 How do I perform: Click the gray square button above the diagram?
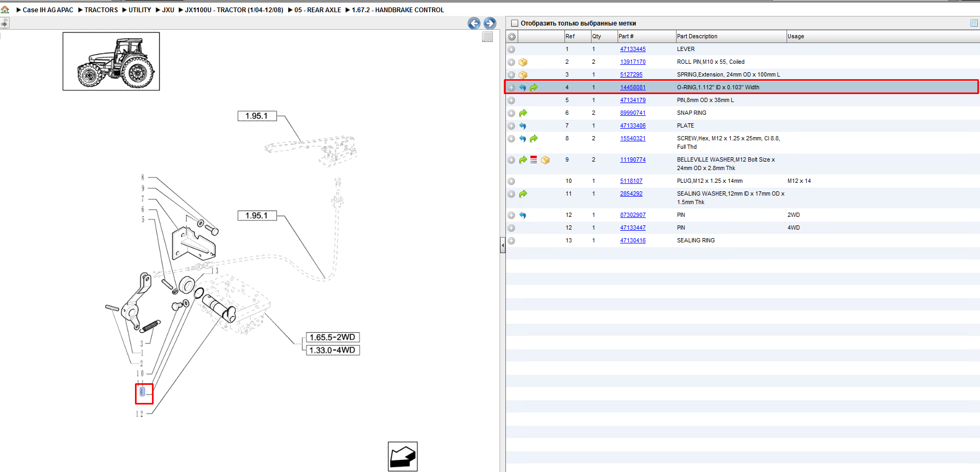(x=487, y=37)
